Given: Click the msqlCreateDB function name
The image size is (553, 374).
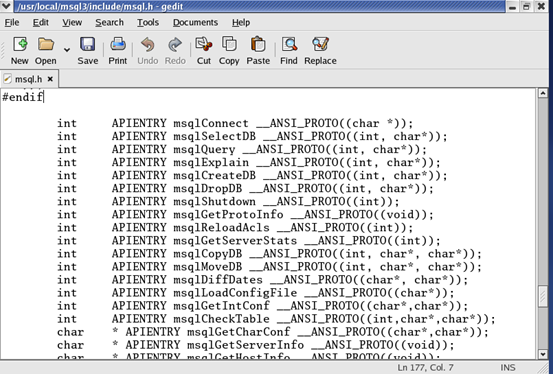Looking at the screenshot, I should coord(214,176).
